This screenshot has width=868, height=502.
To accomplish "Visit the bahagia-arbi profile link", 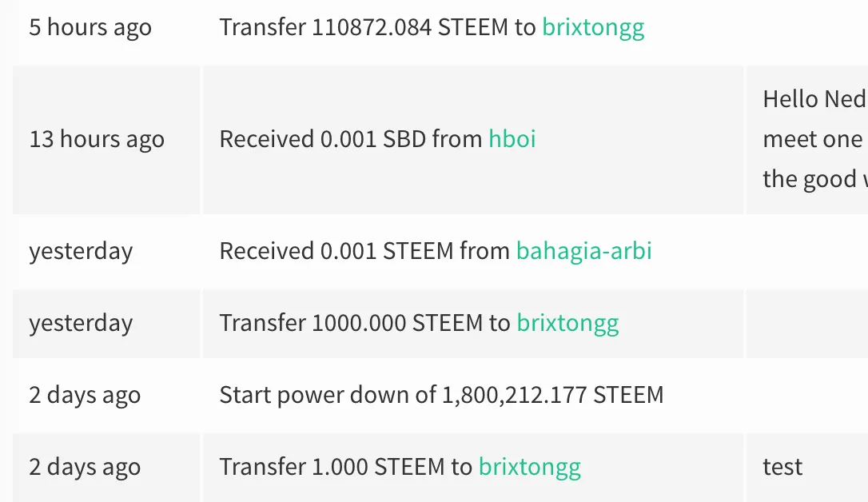I will point(583,252).
